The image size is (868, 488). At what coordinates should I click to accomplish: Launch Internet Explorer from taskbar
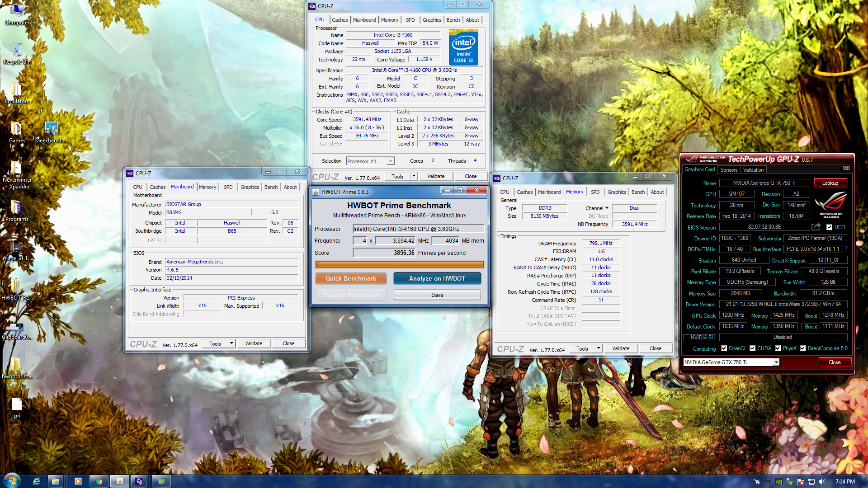point(37,481)
